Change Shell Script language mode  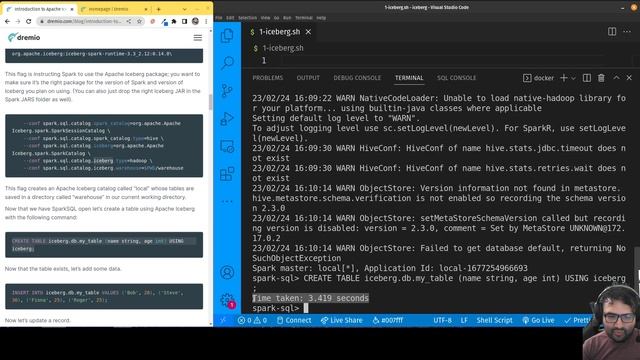494,320
